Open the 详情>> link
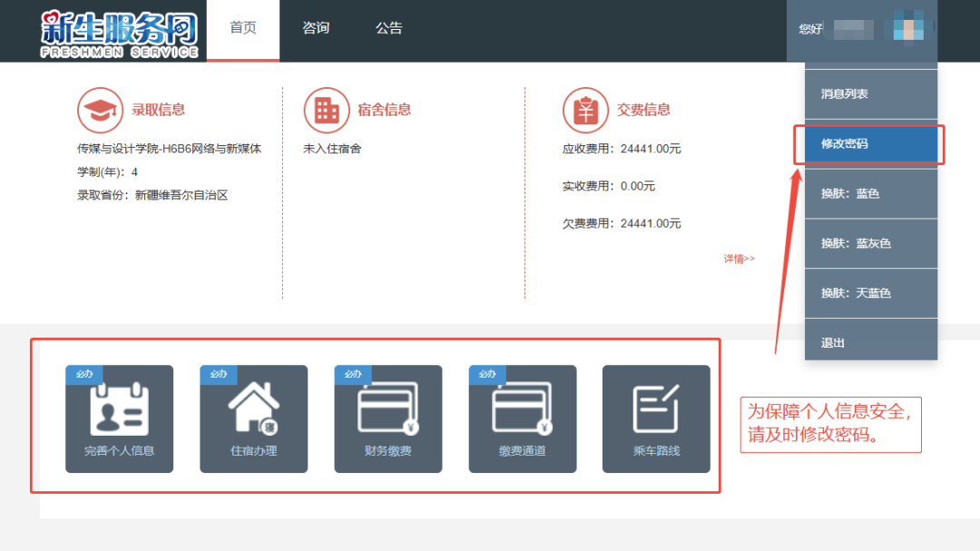This screenshot has height=551, width=980. 740,259
